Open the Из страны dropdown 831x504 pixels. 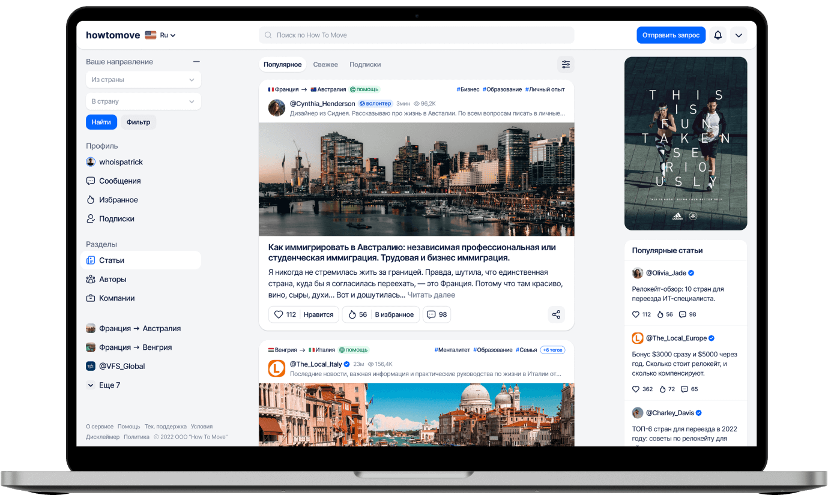pyautogui.click(x=143, y=79)
